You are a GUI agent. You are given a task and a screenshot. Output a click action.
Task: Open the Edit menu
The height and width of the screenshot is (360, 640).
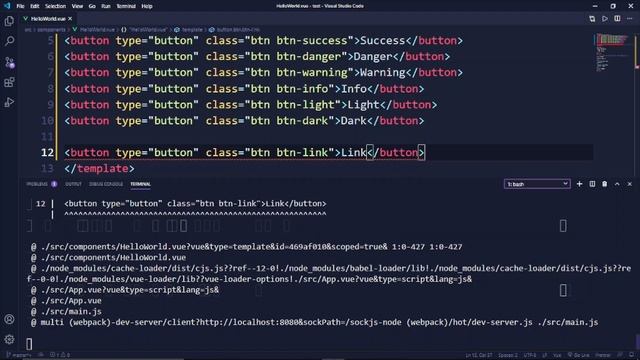coord(35,6)
